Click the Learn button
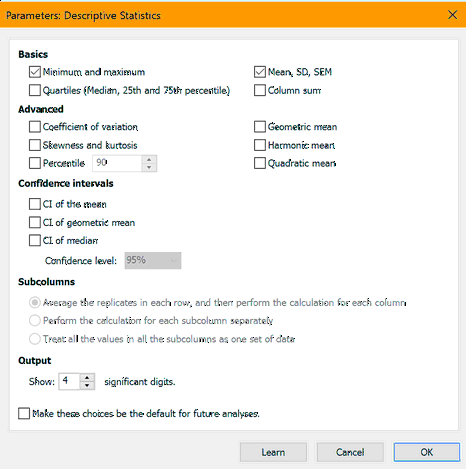The height and width of the screenshot is (469, 466). [273, 452]
